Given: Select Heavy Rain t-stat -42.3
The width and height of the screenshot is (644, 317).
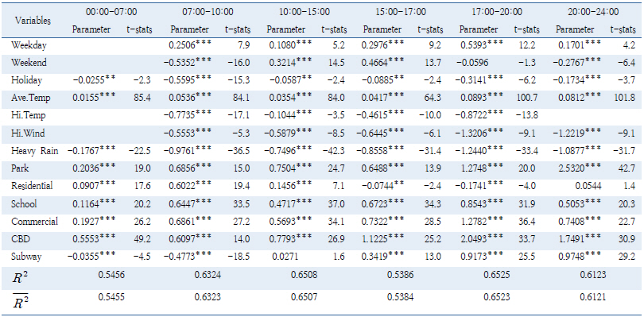Looking at the screenshot, I should pos(334,151).
